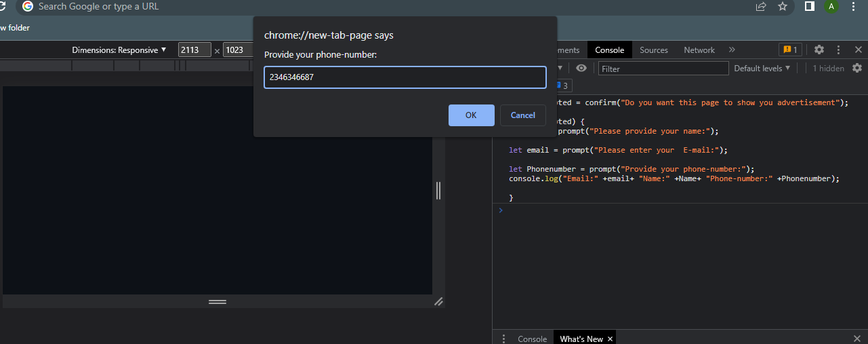Switch to the DevTools Sources tab
This screenshot has height=344, width=868.
tap(654, 50)
